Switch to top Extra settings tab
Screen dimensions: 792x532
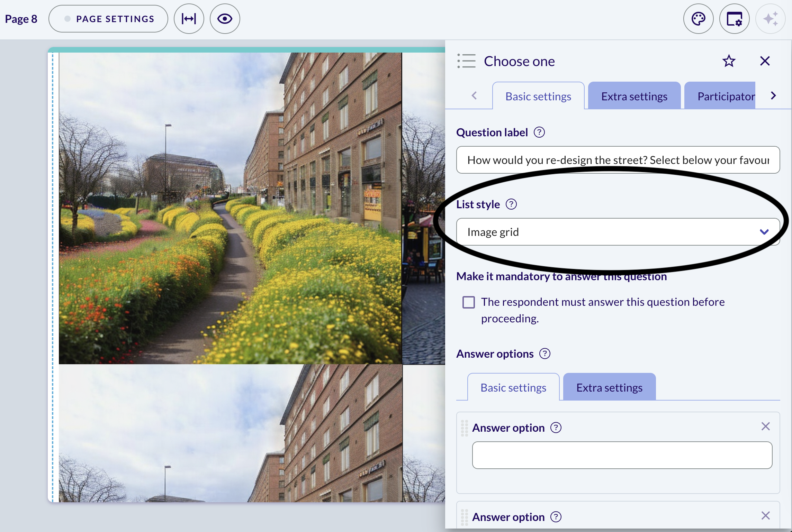[634, 96]
